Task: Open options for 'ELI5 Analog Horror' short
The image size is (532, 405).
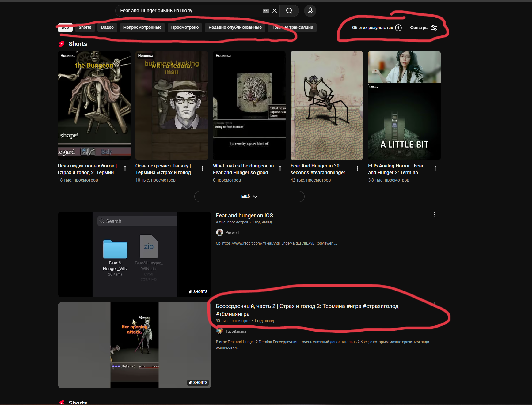Action: coord(435,168)
